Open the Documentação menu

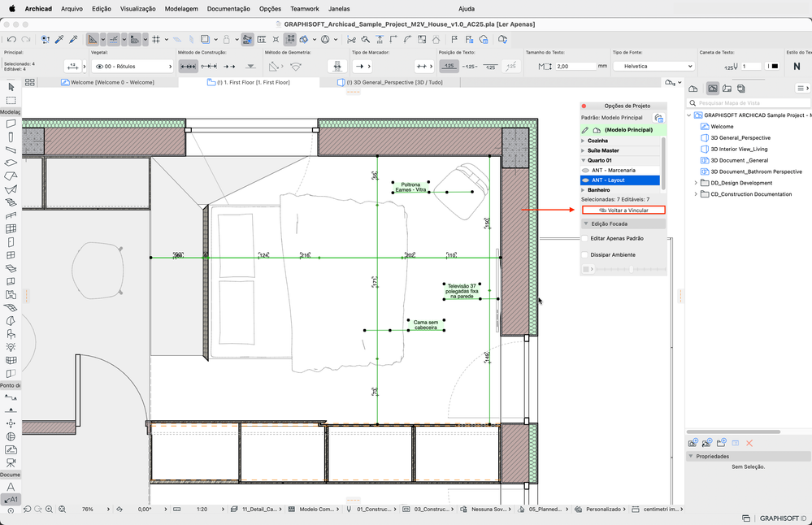pos(228,9)
